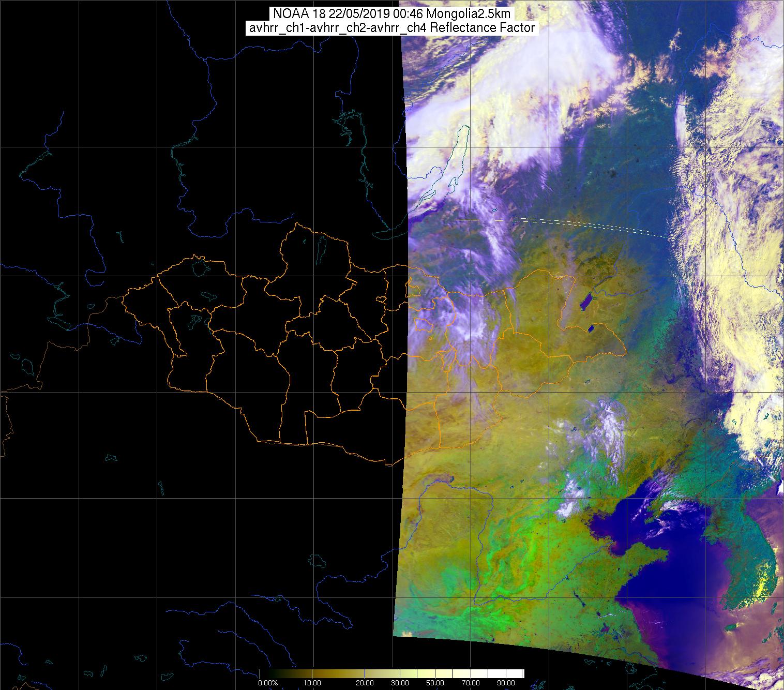The image size is (784, 690).
Task: Click the 'NOAA 18 22/05/2019 00:46 Mongolia2.5km' title line
Action: click(x=391, y=13)
